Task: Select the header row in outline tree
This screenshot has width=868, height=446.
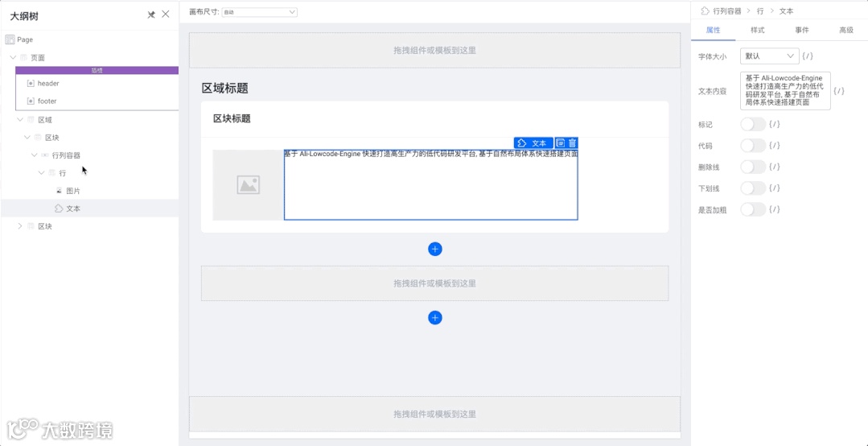Action: click(97, 83)
